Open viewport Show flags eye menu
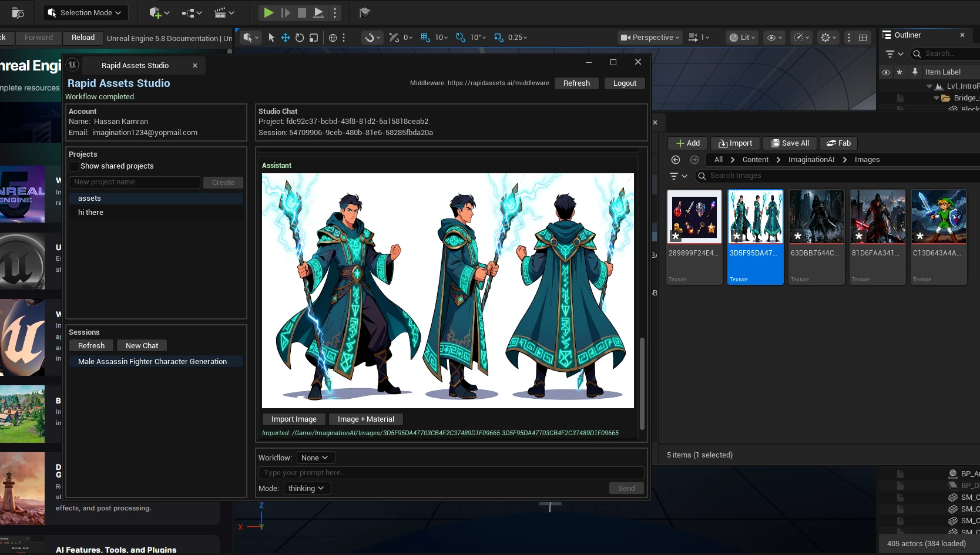 [x=774, y=38]
